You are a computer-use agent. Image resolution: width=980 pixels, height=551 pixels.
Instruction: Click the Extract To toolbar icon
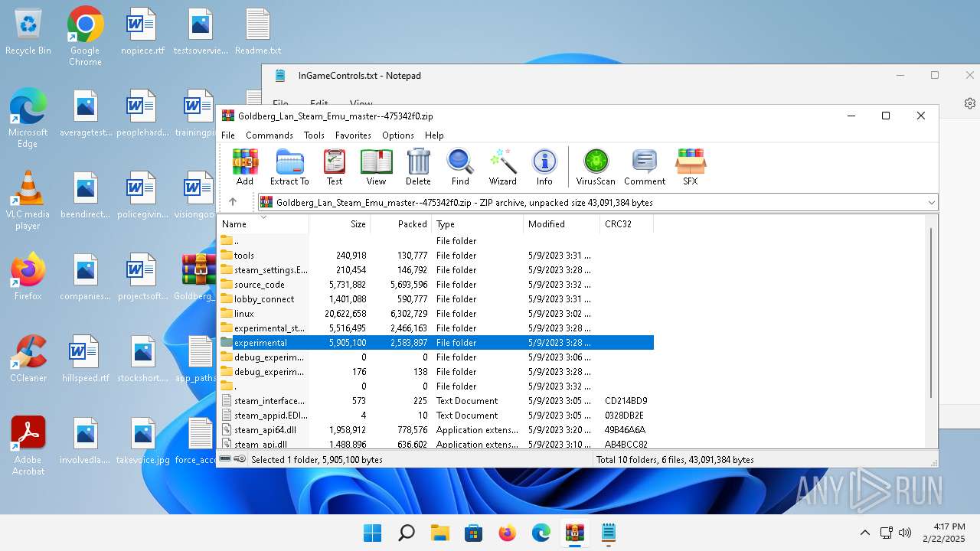point(289,167)
